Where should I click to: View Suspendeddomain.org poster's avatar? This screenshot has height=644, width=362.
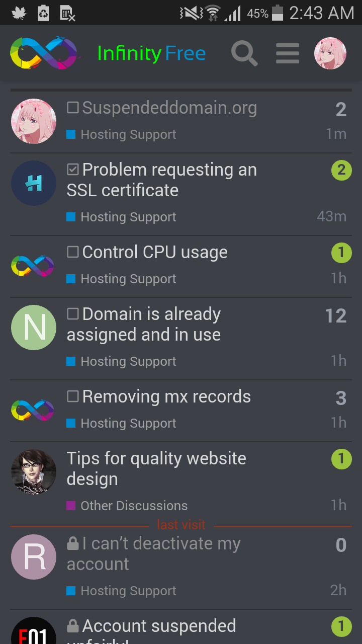[x=34, y=121]
